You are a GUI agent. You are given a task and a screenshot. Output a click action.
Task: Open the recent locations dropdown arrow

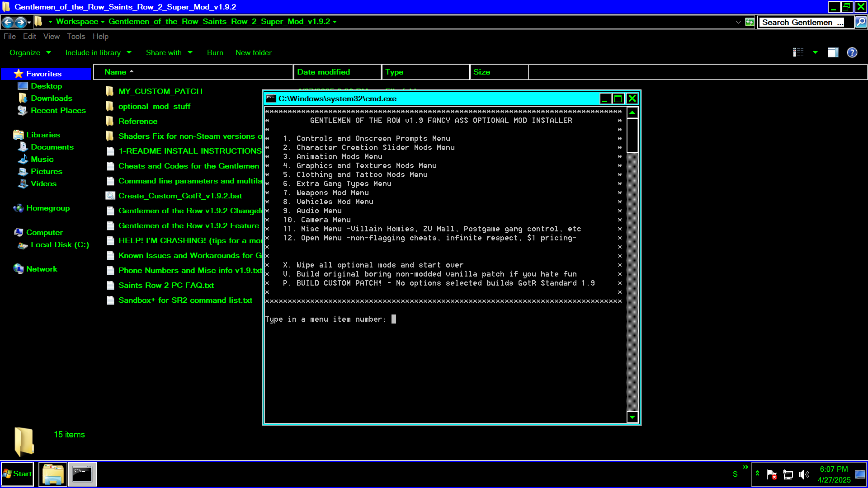coord(29,22)
